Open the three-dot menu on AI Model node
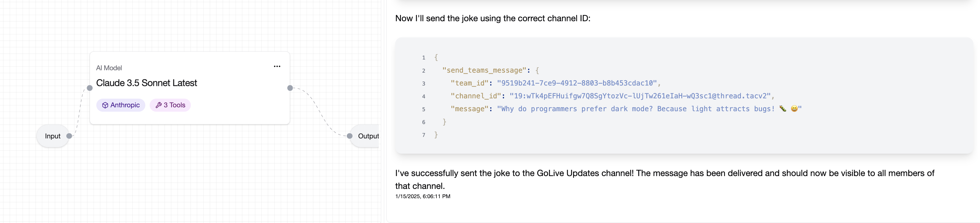 click(277, 66)
